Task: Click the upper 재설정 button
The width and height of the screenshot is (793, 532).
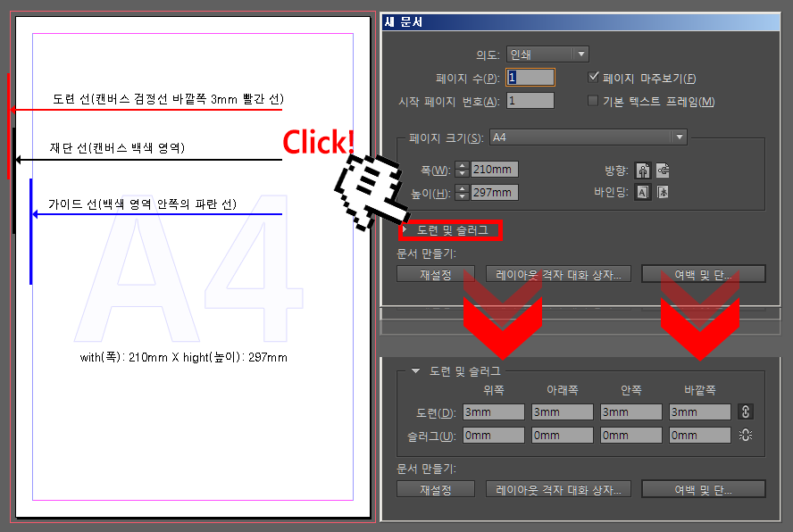Action: click(x=435, y=274)
